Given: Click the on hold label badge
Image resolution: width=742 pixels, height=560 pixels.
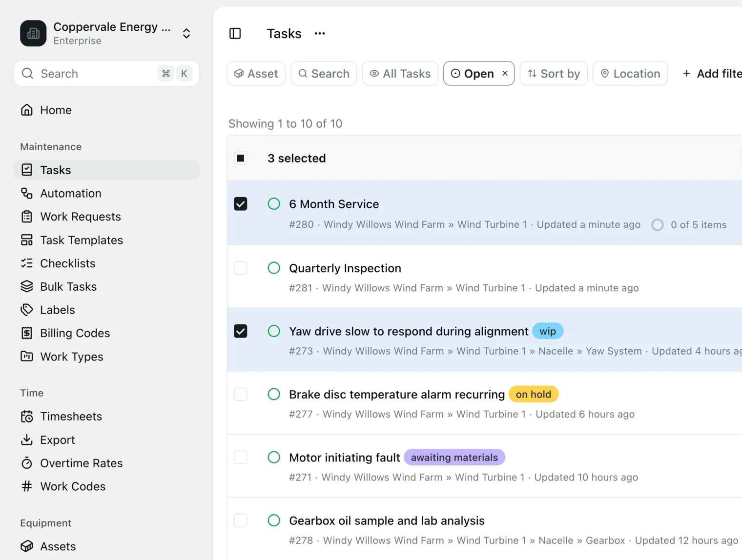Looking at the screenshot, I should 534,394.
